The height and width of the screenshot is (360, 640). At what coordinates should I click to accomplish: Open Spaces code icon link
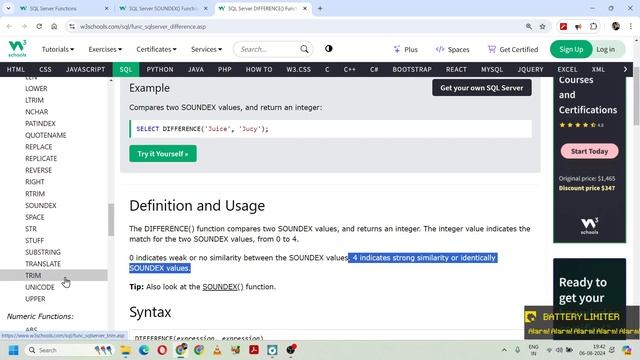click(x=453, y=49)
